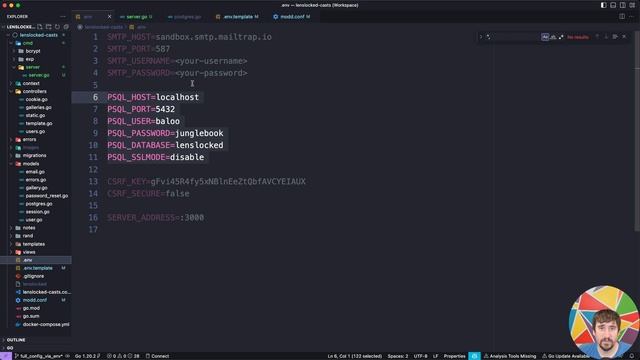
Task: Open editor more actions menu
Action: point(631,17)
